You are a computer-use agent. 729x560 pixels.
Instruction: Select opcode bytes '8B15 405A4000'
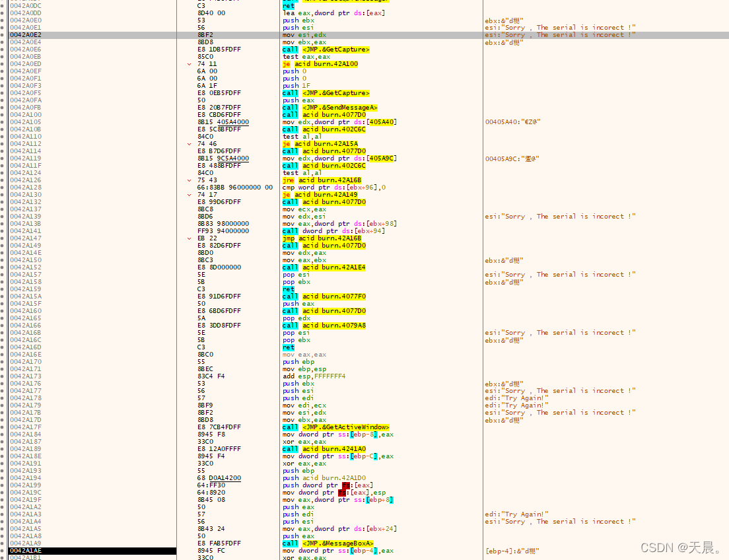point(223,122)
